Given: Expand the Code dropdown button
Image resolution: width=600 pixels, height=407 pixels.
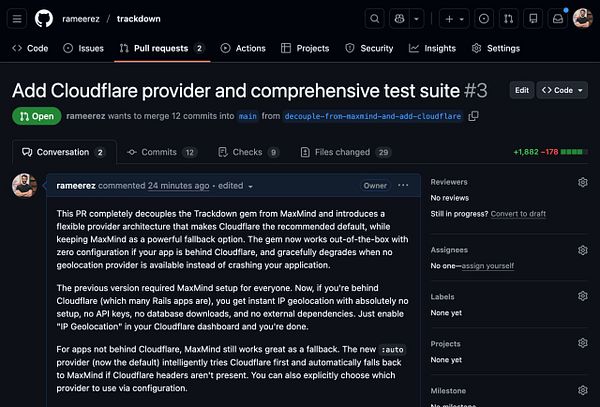Looking at the screenshot, I should pyautogui.click(x=560, y=90).
